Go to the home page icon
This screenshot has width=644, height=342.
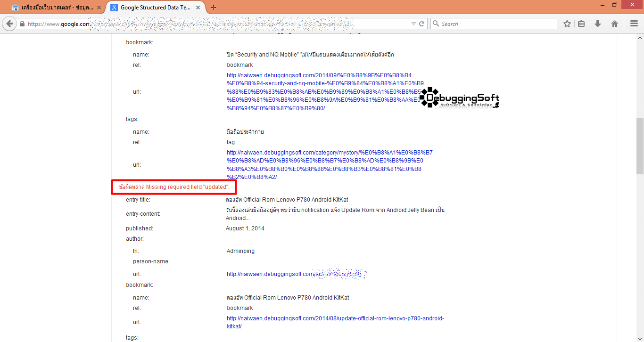(x=615, y=24)
